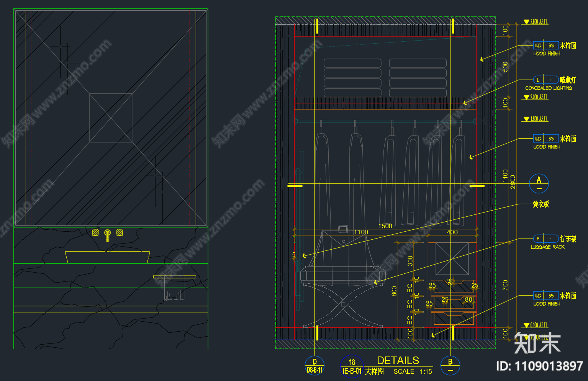Select the 烫衣板 label

541,204
